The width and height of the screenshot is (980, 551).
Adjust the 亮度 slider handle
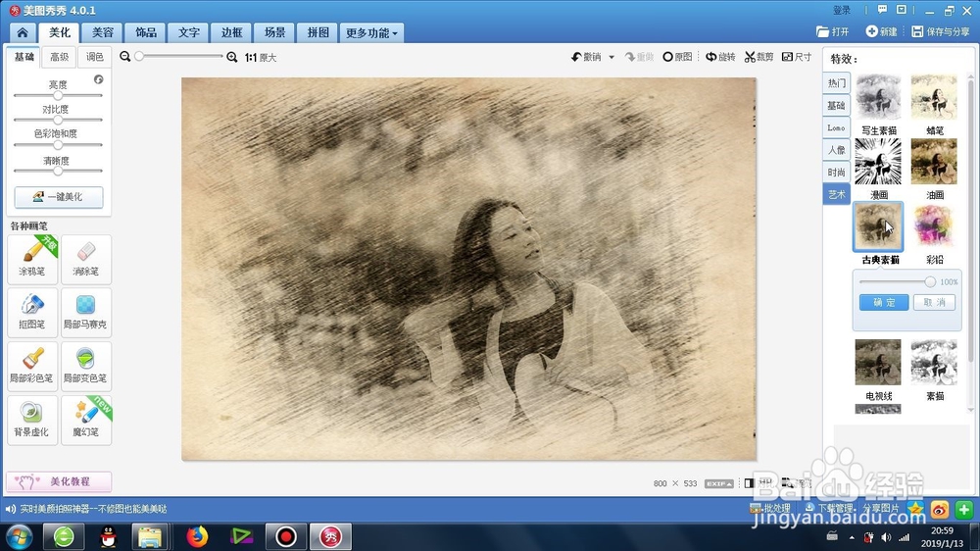(x=58, y=96)
